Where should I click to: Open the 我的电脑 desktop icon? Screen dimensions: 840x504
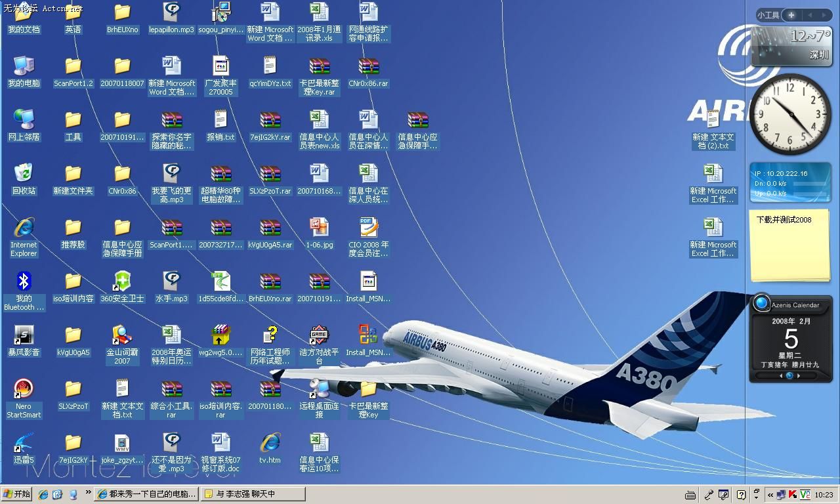pos(24,72)
